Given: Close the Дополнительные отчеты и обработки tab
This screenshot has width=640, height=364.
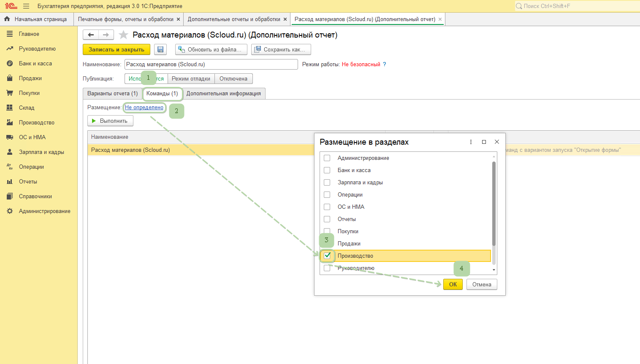Looking at the screenshot, I should pyautogui.click(x=285, y=19).
